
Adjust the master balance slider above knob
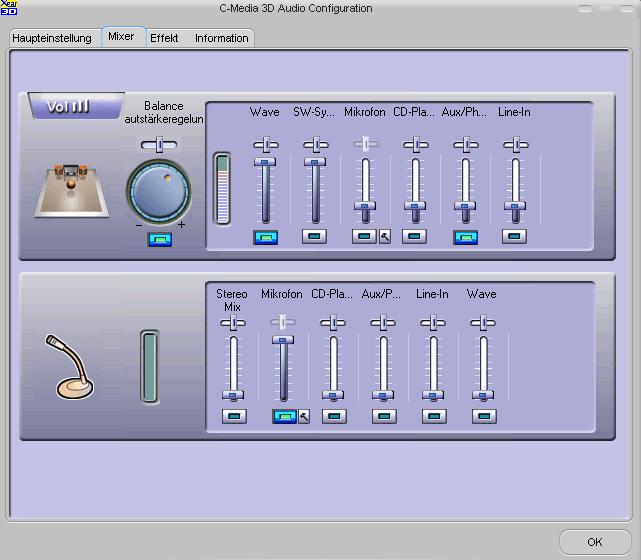(x=159, y=145)
